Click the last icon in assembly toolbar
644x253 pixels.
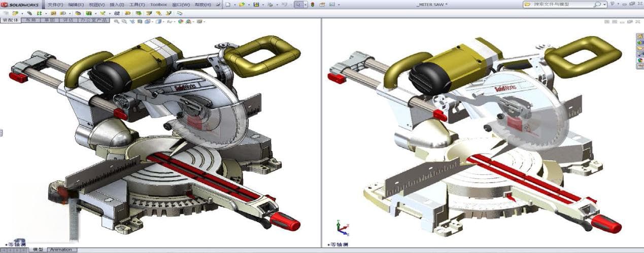pos(179,13)
